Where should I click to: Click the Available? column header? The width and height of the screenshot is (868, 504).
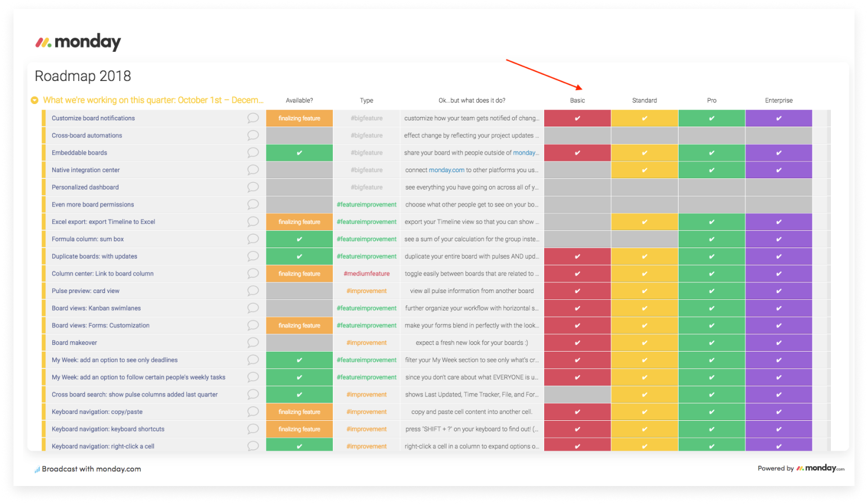point(299,101)
